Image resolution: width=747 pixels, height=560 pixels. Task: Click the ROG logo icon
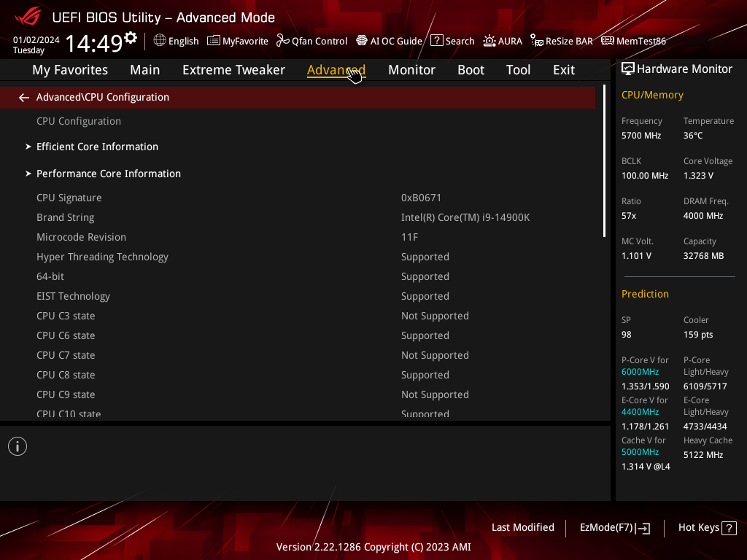click(28, 16)
